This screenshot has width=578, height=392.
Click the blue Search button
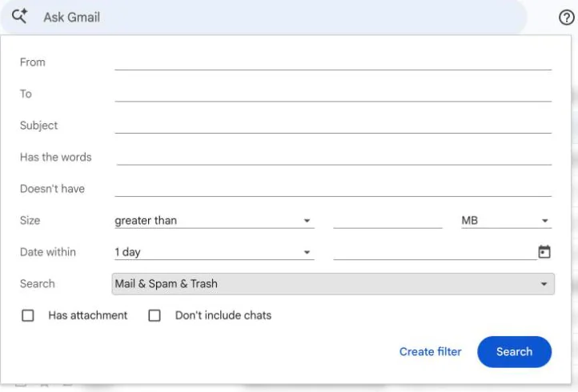[x=514, y=351]
